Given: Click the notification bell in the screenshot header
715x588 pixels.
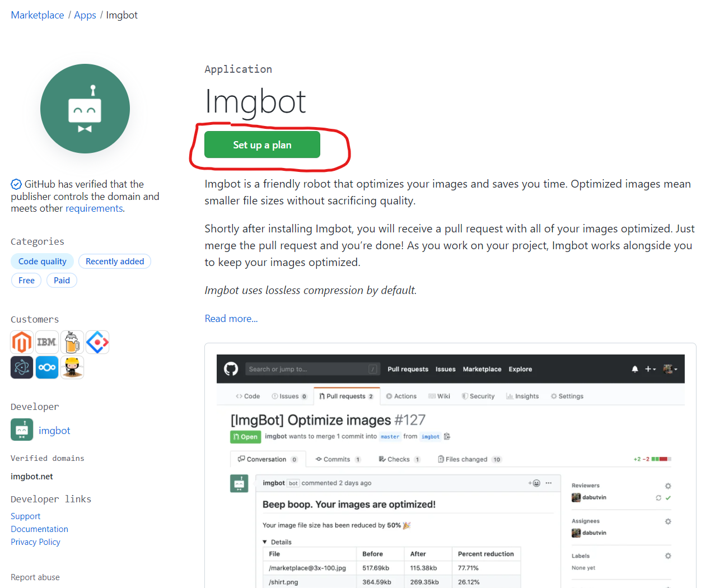Looking at the screenshot, I should 635,369.
